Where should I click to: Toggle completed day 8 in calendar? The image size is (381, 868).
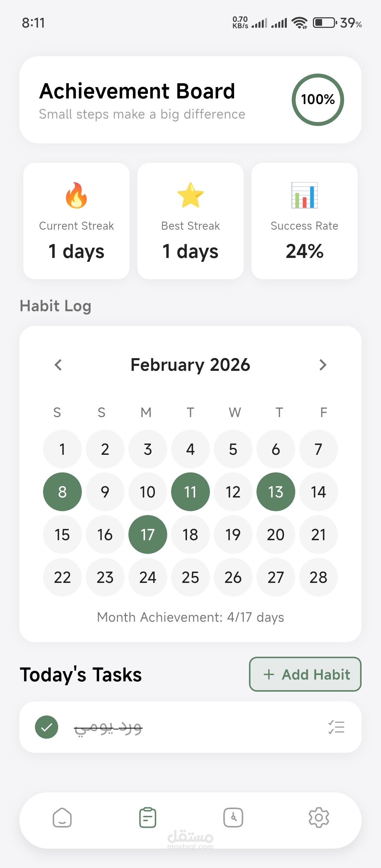coord(62,492)
